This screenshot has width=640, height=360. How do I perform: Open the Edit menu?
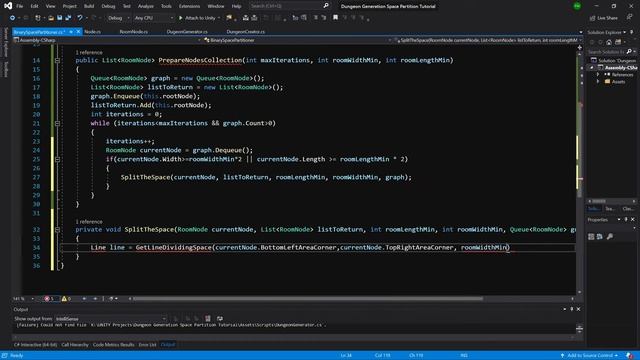(34, 6)
